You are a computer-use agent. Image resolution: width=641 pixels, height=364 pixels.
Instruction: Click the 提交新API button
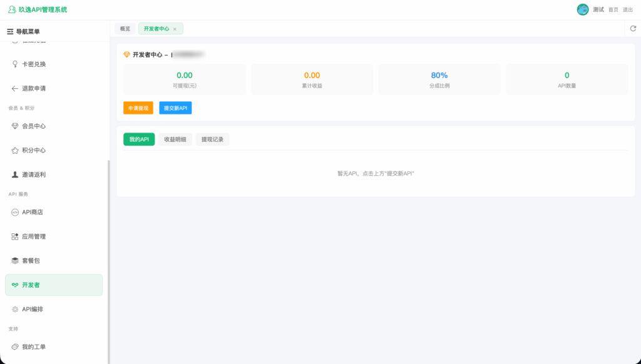point(175,108)
